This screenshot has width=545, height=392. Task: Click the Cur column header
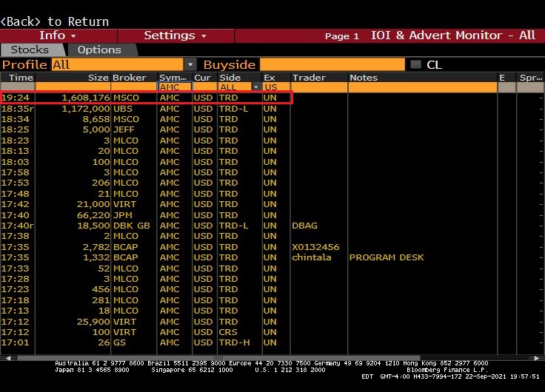pyautogui.click(x=204, y=78)
